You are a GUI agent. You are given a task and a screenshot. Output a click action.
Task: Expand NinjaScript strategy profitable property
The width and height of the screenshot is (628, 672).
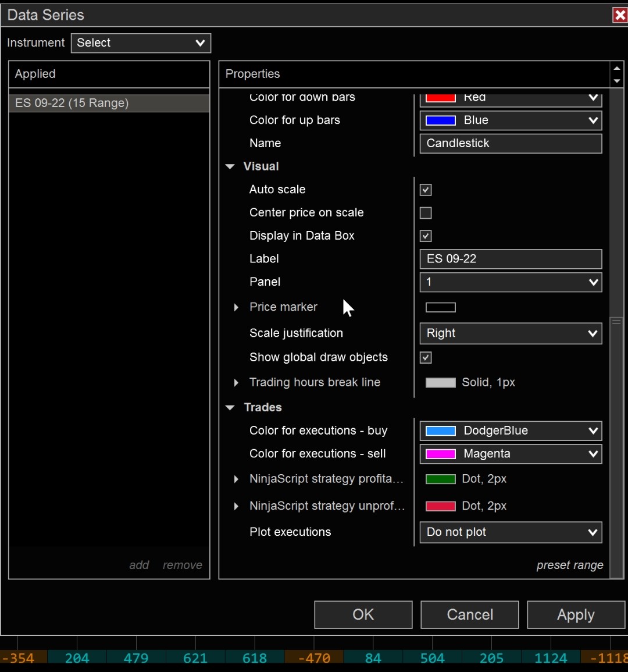tap(236, 479)
